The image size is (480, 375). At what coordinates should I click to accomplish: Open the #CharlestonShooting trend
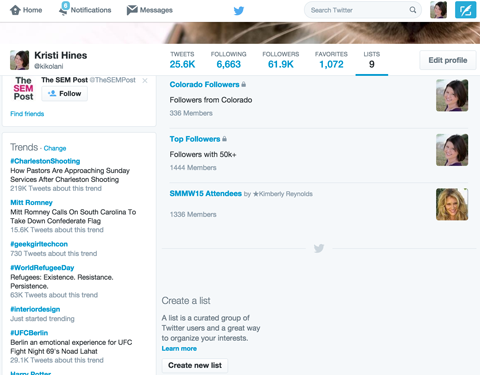(45, 161)
